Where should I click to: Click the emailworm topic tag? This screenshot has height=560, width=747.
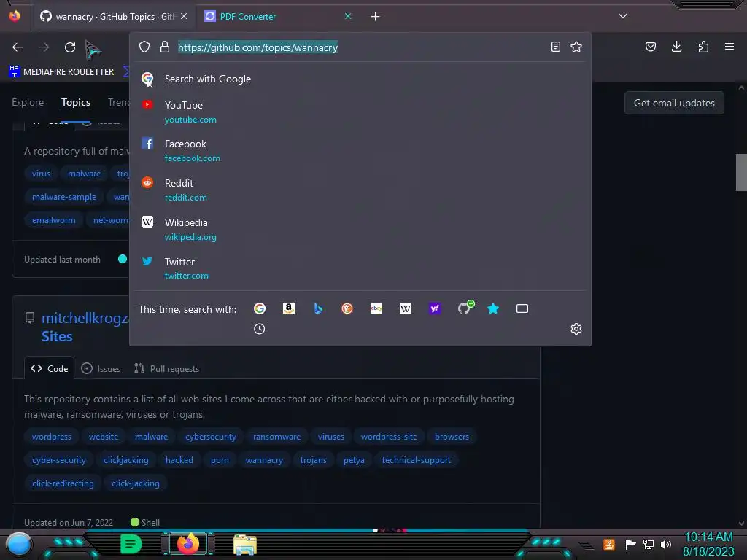(x=54, y=220)
